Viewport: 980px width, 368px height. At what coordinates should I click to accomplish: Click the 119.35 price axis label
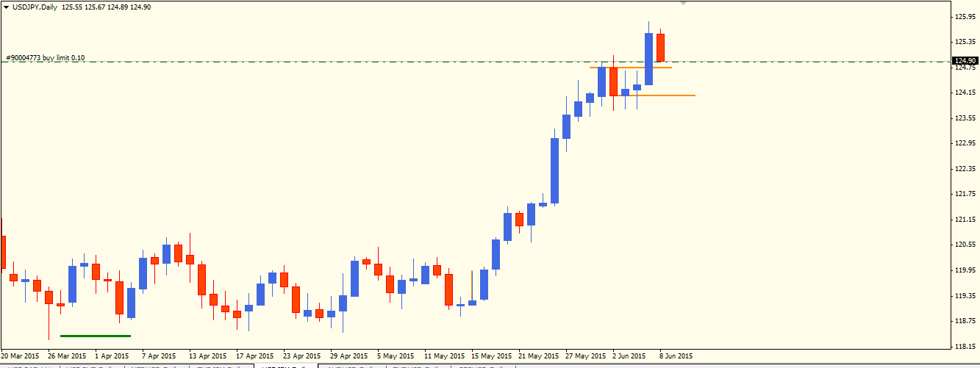(965, 296)
